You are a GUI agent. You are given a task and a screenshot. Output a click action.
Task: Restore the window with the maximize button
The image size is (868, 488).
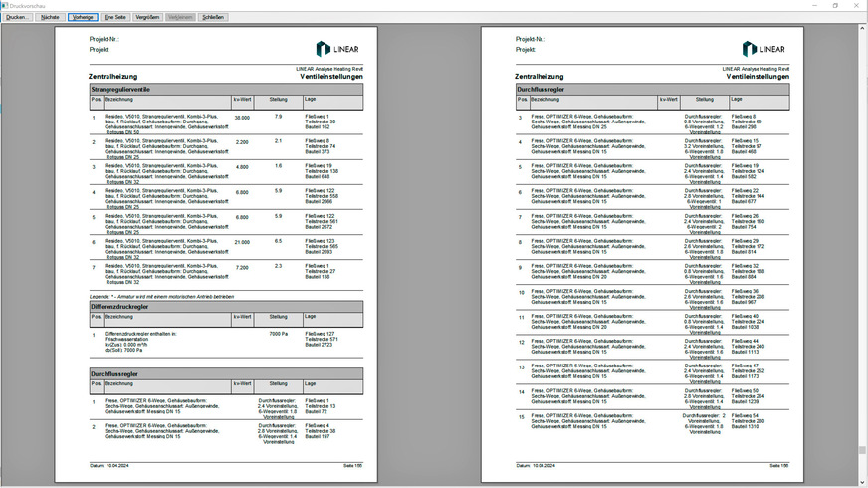pyautogui.click(x=835, y=6)
